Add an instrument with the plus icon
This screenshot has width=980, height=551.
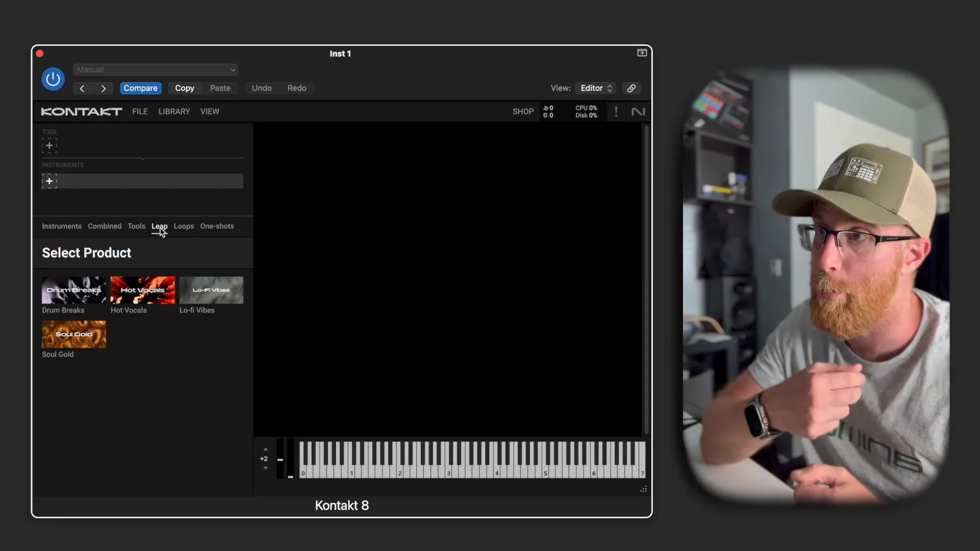point(49,181)
